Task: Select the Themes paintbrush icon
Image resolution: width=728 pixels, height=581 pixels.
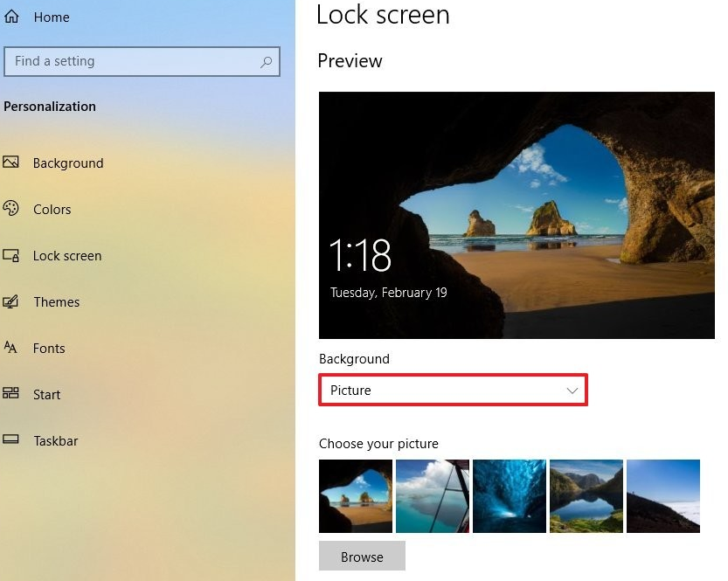Action: click(12, 301)
